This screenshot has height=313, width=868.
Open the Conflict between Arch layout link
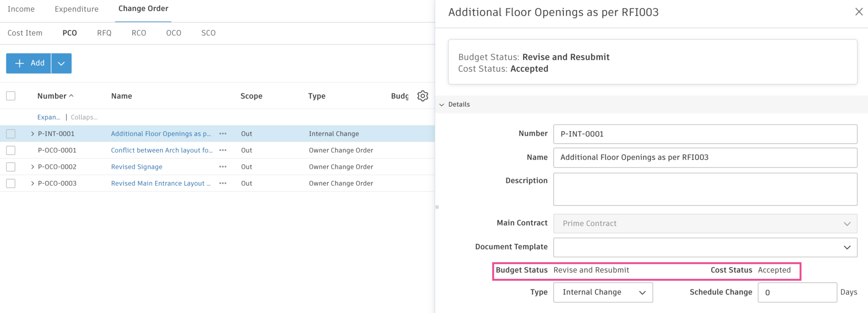162,150
